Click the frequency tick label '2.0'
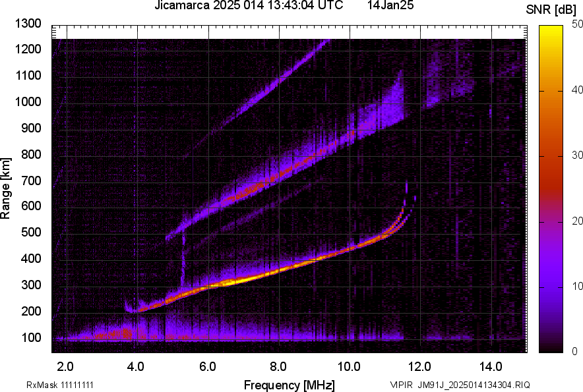This screenshot has width=583, height=392. [65, 367]
